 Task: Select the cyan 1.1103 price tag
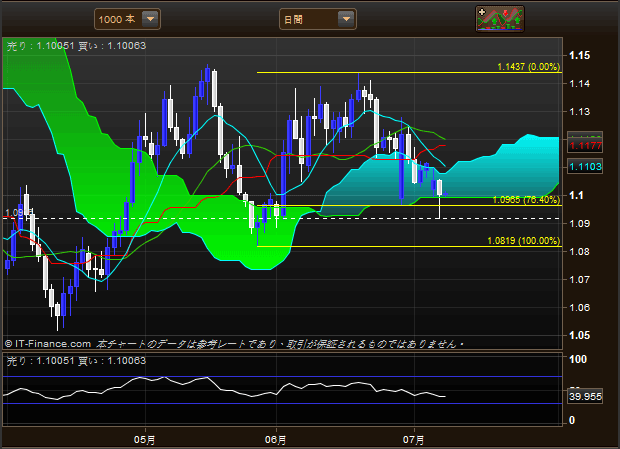585,166
